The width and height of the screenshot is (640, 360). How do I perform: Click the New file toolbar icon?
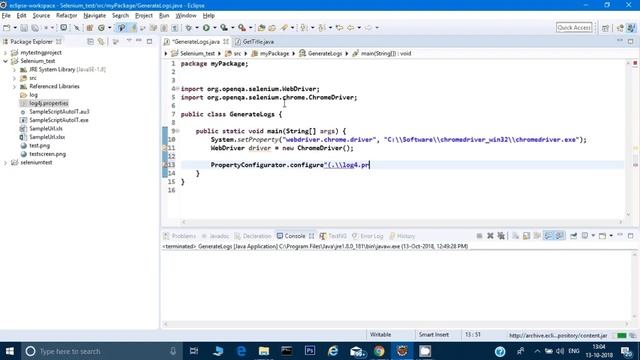coord(7,28)
